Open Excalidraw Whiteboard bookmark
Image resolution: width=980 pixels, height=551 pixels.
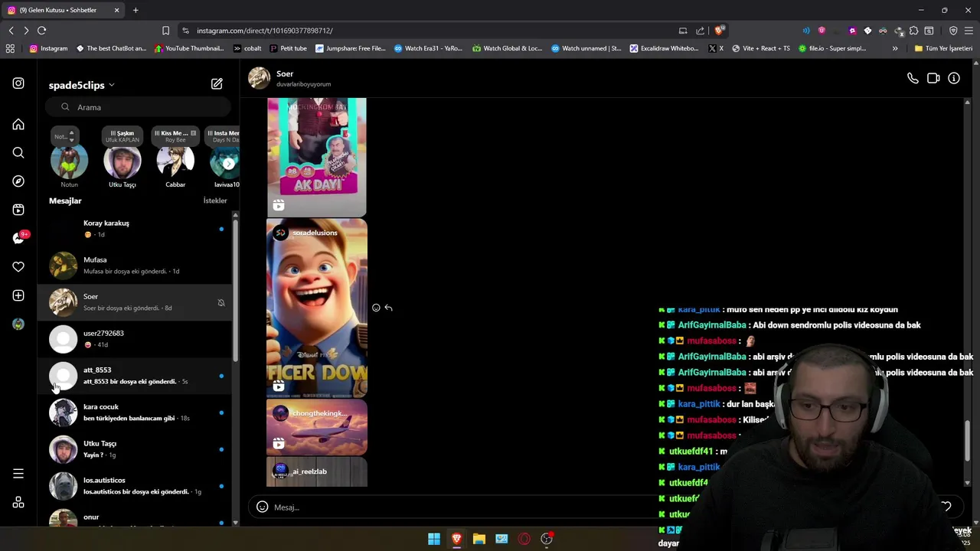point(664,48)
